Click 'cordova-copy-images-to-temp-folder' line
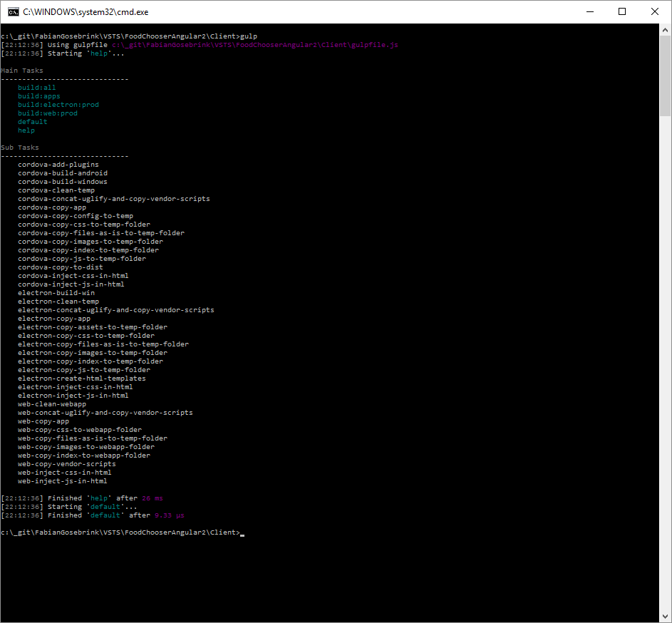The width and height of the screenshot is (672, 623). coord(91,242)
